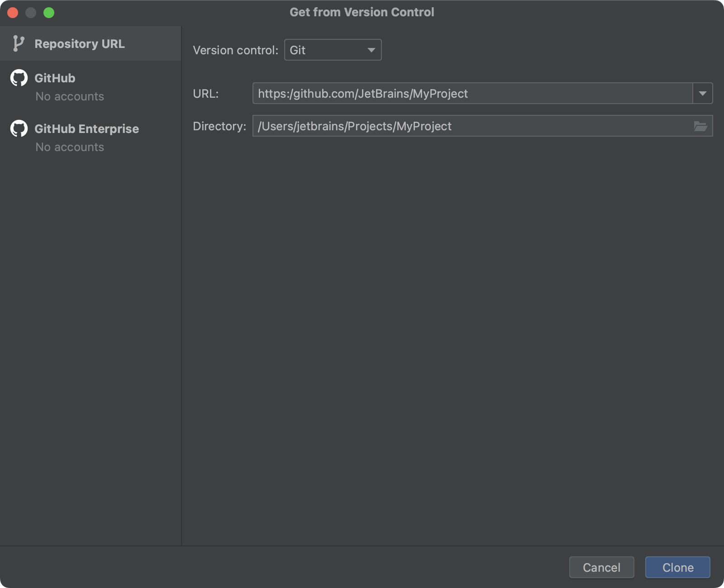The width and height of the screenshot is (724, 588).
Task: Select the GitHub octocat icon
Action: pyautogui.click(x=19, y=78)
